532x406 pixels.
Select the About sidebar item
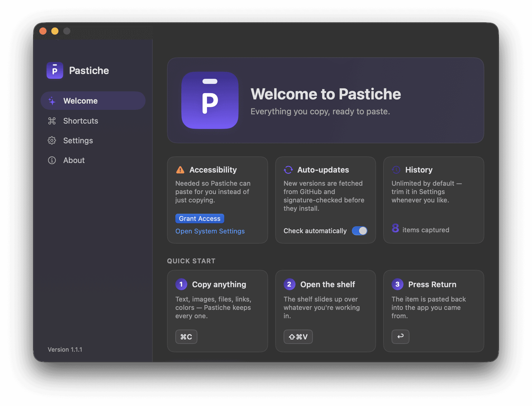93,160
